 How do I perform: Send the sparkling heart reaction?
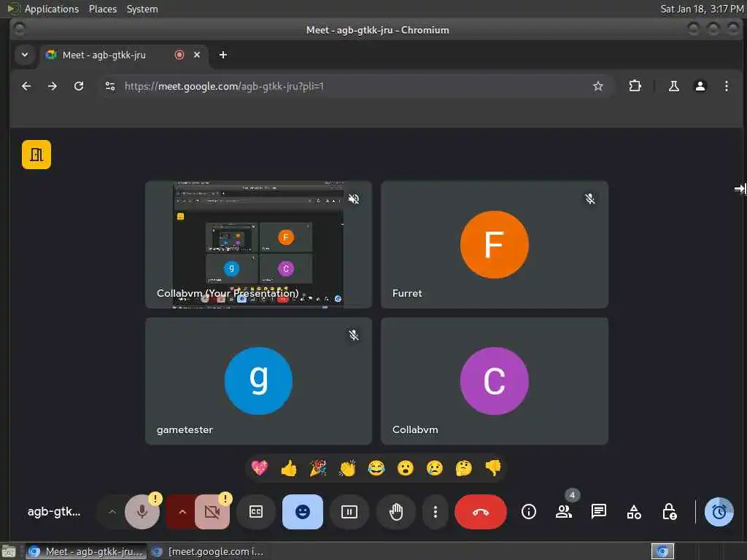tap(260, 468)
